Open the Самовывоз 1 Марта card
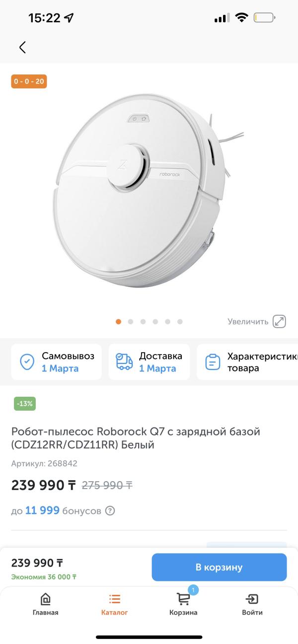The height and width of the screenshot is (644, 298). [56, 362]
